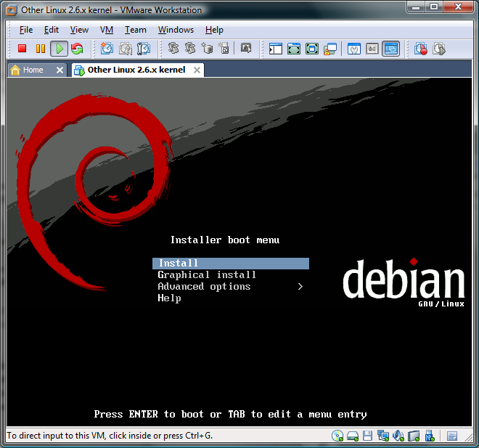
Task: Switch to the Home tab
Action: (x=33, y=70)
